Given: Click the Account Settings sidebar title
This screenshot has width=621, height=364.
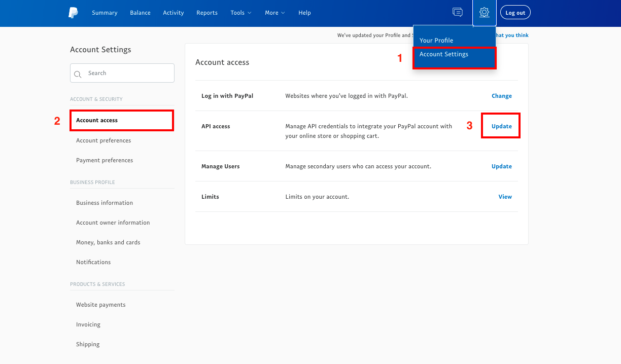Looking at the screenshot, I should click(x=100, y=50).
